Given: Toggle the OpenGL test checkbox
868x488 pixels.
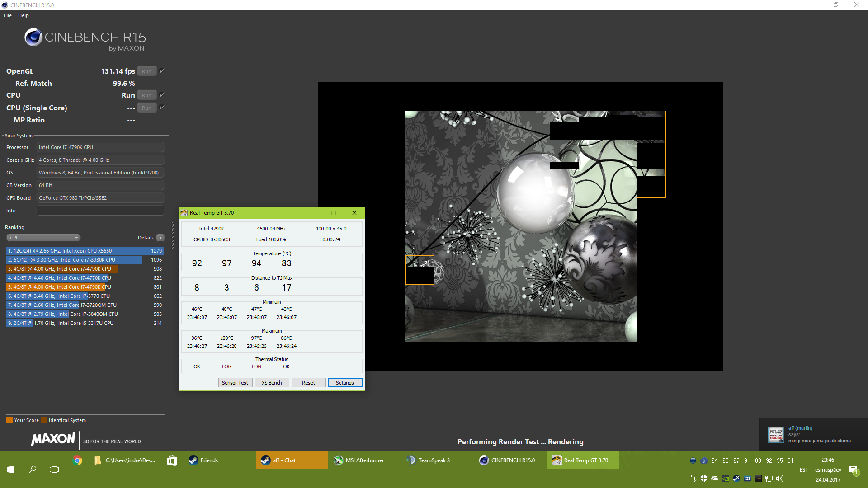Looking at the screenshot, I should (162, 71).
